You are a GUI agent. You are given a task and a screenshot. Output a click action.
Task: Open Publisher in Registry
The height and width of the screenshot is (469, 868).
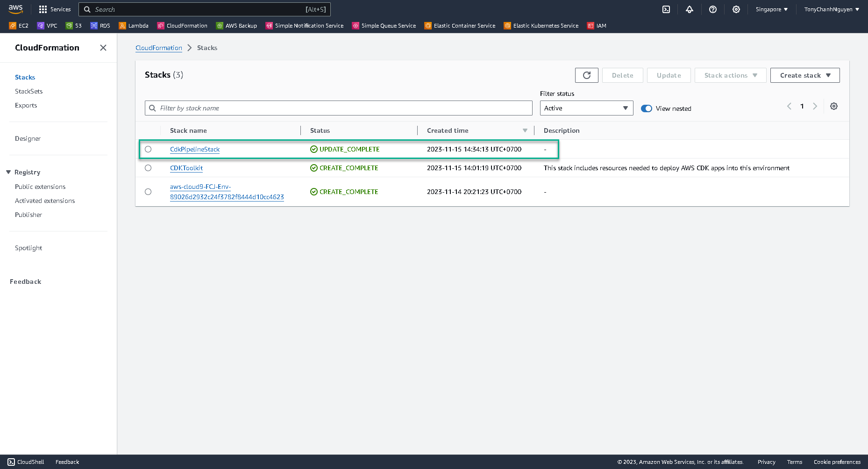28,215
